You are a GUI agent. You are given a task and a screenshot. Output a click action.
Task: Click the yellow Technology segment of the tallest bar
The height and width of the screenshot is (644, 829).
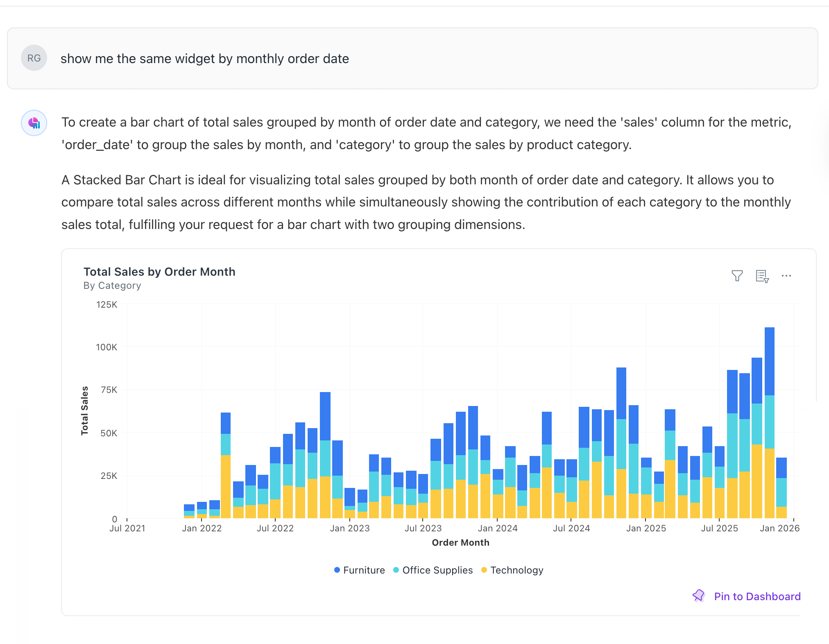(x=769, y=483)
